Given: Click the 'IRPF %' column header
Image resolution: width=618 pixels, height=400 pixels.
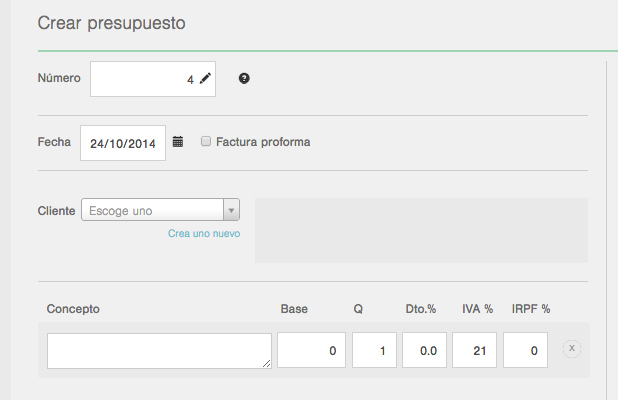Looking at the screenshot, I should click(x=531, y=309).
